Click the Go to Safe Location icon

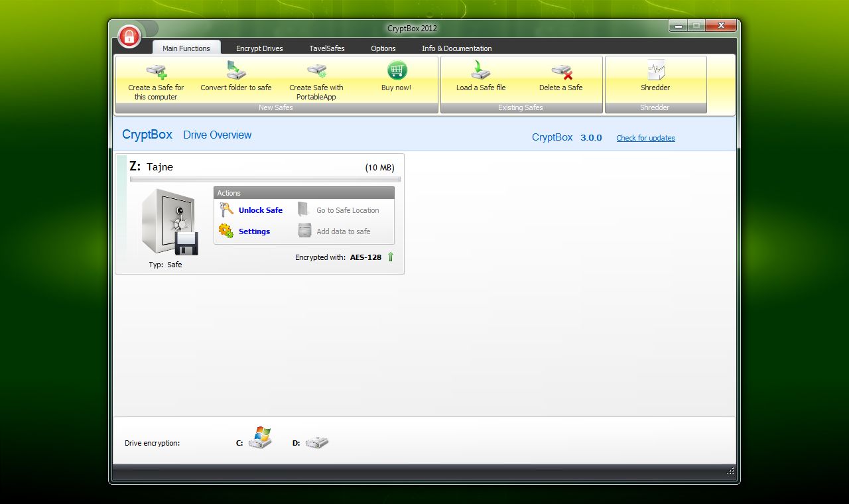point(304,210)
